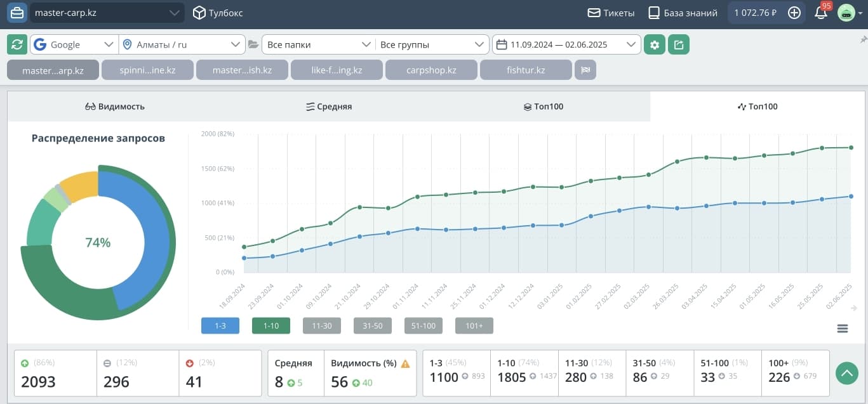Screen dimensions: 868x404
Task: Open the Алматы / ru region dropdown
Action: coord(182,44)
